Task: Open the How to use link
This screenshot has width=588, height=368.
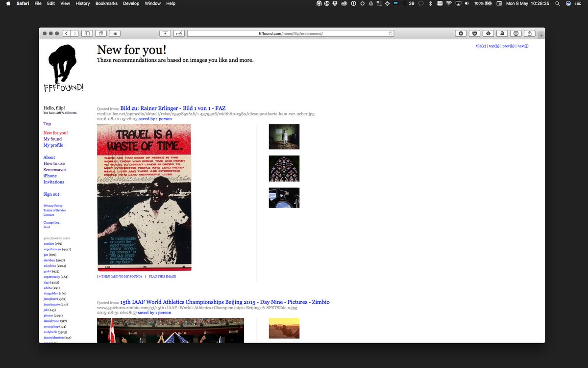Action: [x=54, y=163]
